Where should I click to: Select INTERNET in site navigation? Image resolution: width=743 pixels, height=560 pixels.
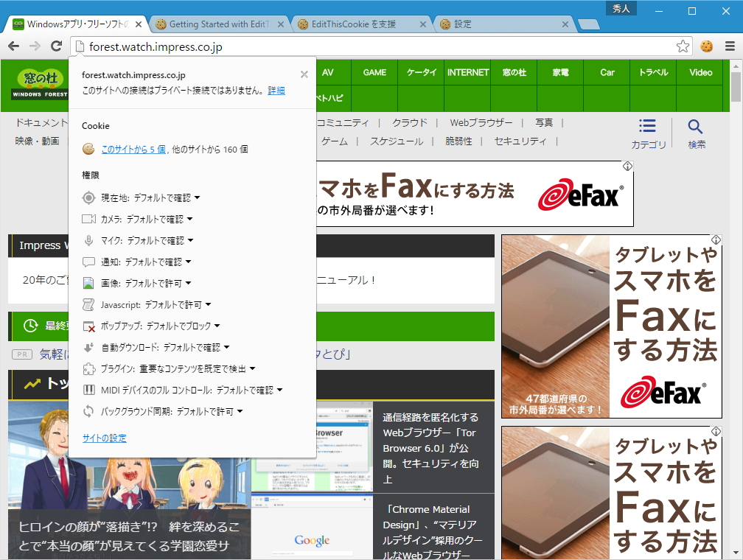pos(467,72)
